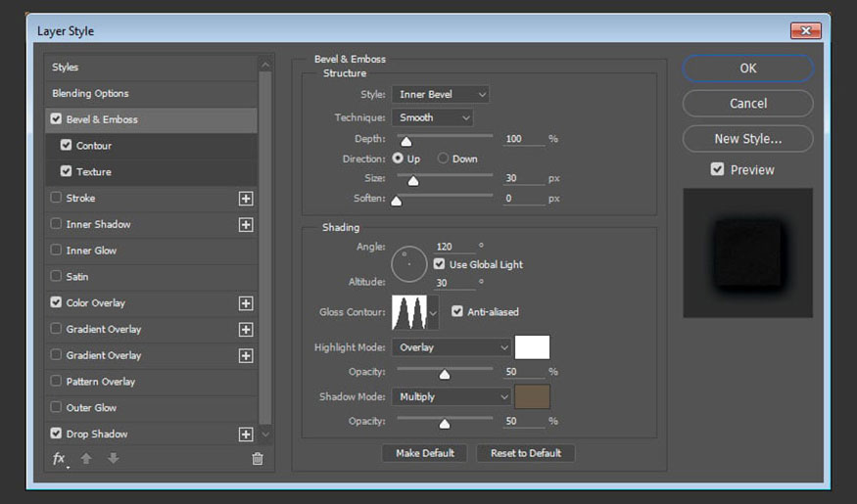
Task: Click the delete effect trash icon
Action: coord(257,459)
